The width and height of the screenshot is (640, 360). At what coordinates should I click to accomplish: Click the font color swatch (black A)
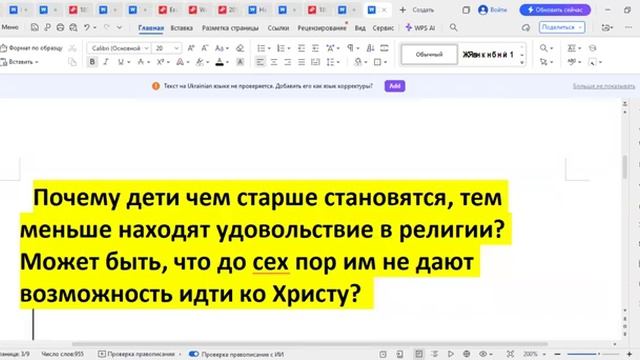(x=220, y=62)
